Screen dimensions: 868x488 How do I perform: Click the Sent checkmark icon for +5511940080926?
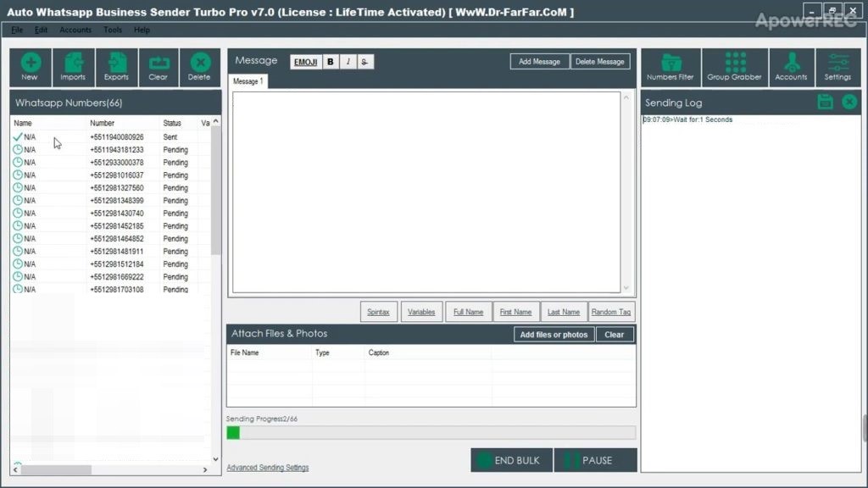18,136
